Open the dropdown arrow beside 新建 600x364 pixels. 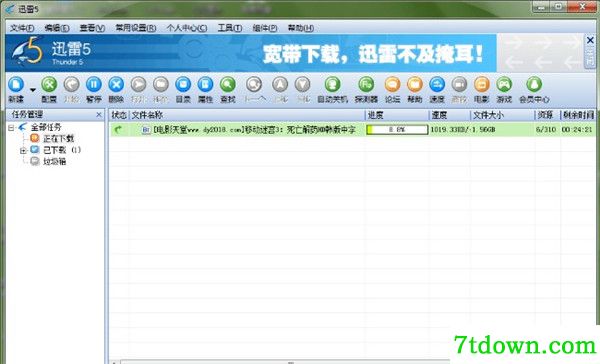pyautogui.click(x=33, y=90)
